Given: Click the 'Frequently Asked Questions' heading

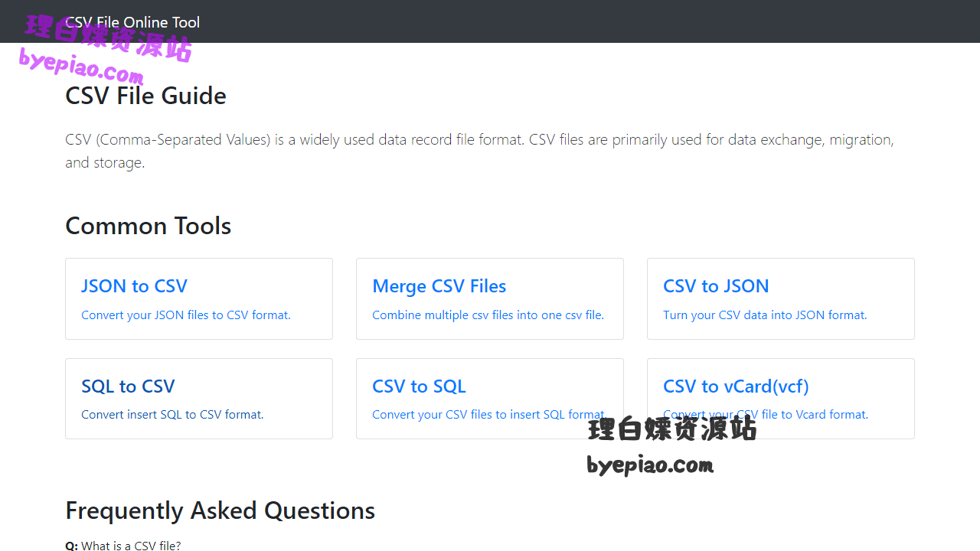Looking at the screenshot, I should pyautogui.click(x=220, y=510).
